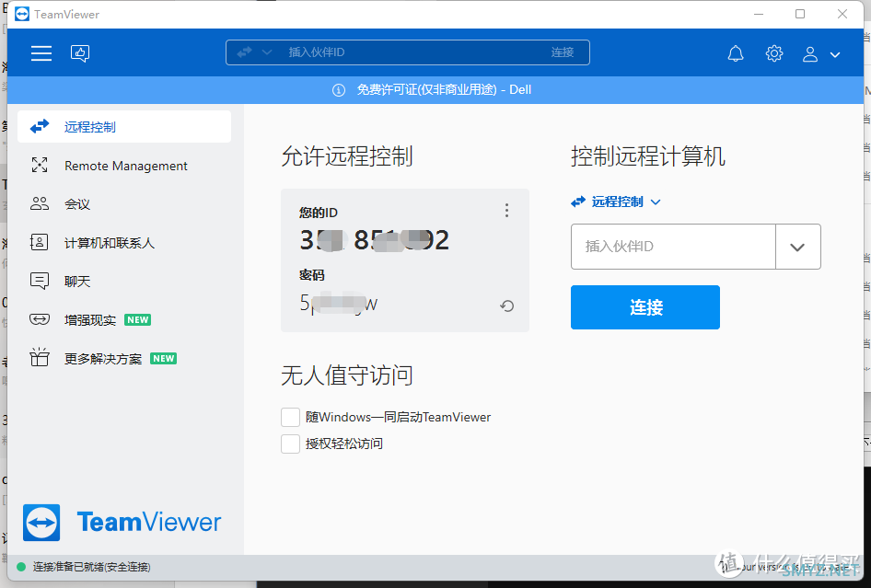Click the gift box icon
The height and width of the screenshot is (588, 871).
(x=40, y=357)
